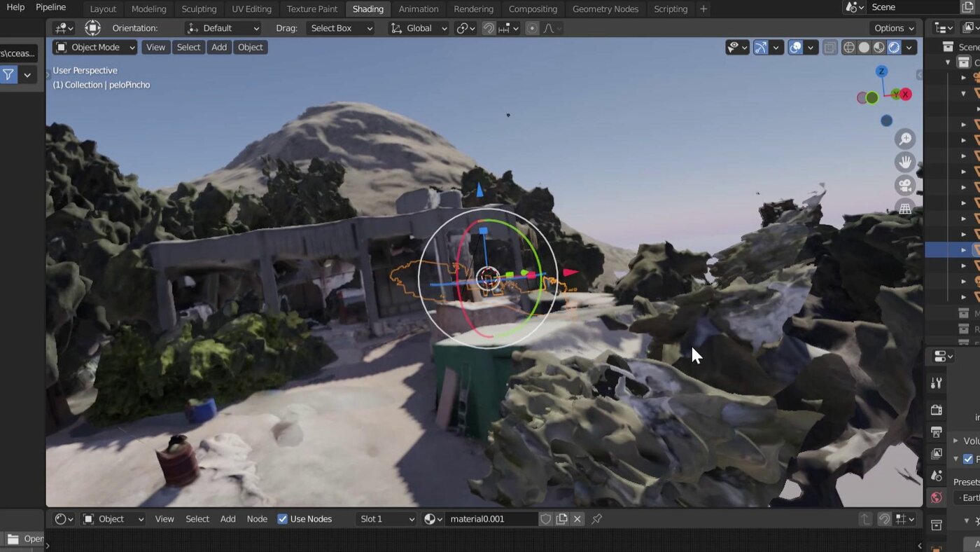This screenshot has height=552, width=980.
Task: Pin the material with pin icon
Action: tap(596, 519)
